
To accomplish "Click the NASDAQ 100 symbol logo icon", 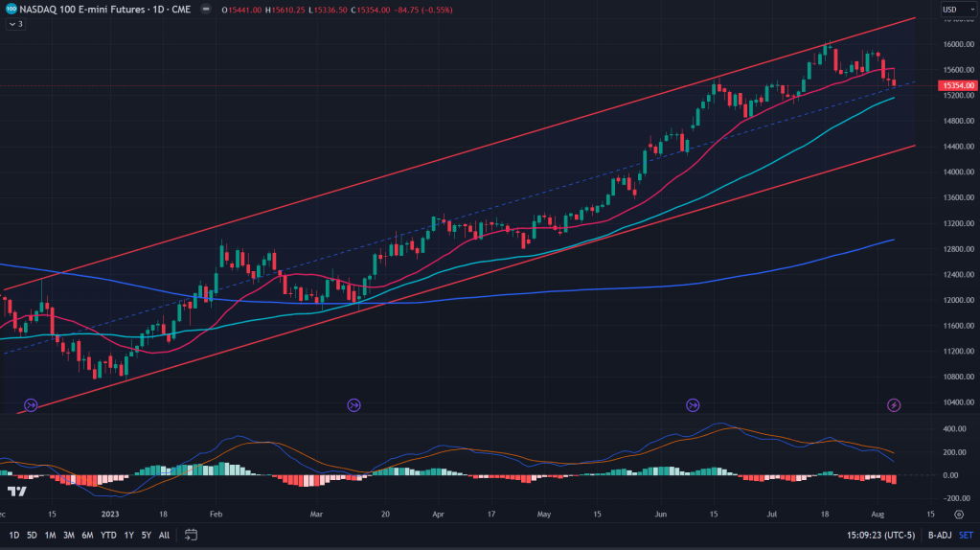I will [x=10, y=10].
